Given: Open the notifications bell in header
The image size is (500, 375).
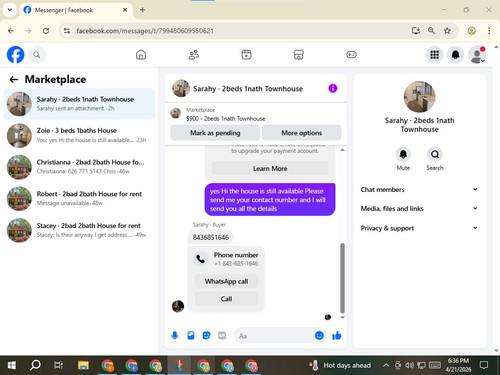Looking at the screenshot, I should point(455,55).
